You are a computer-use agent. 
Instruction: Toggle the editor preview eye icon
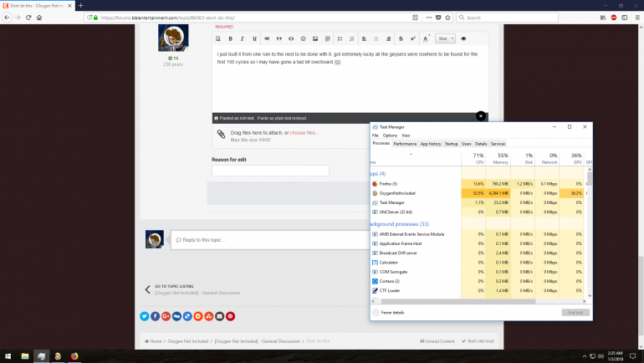coord(464,38)
